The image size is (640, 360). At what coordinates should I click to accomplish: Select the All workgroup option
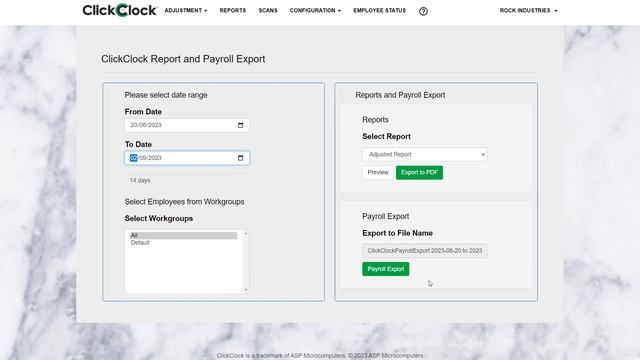pyautogui.click(x=183, y=236)
